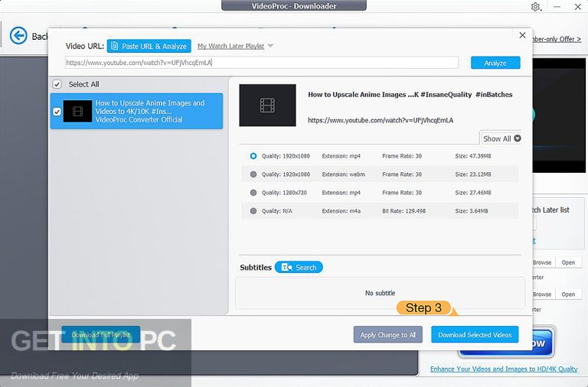Click the second Browse button in main window

[x=542, y=294]
